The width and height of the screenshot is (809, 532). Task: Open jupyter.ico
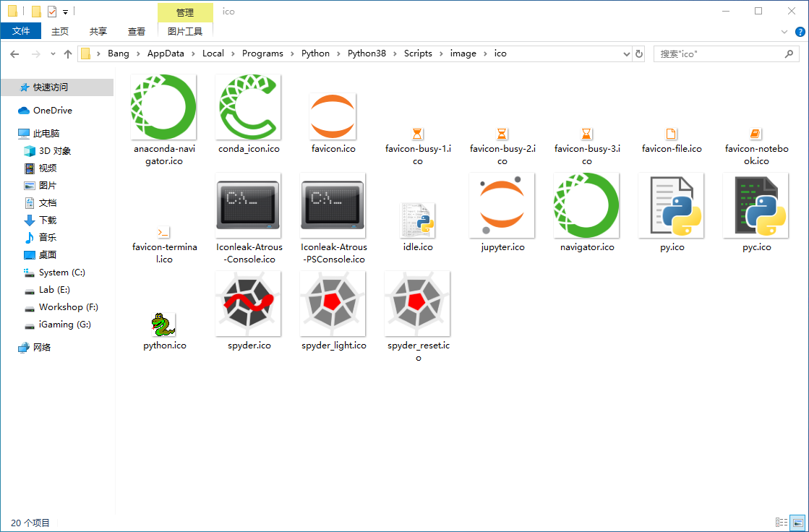click(502, 205)
